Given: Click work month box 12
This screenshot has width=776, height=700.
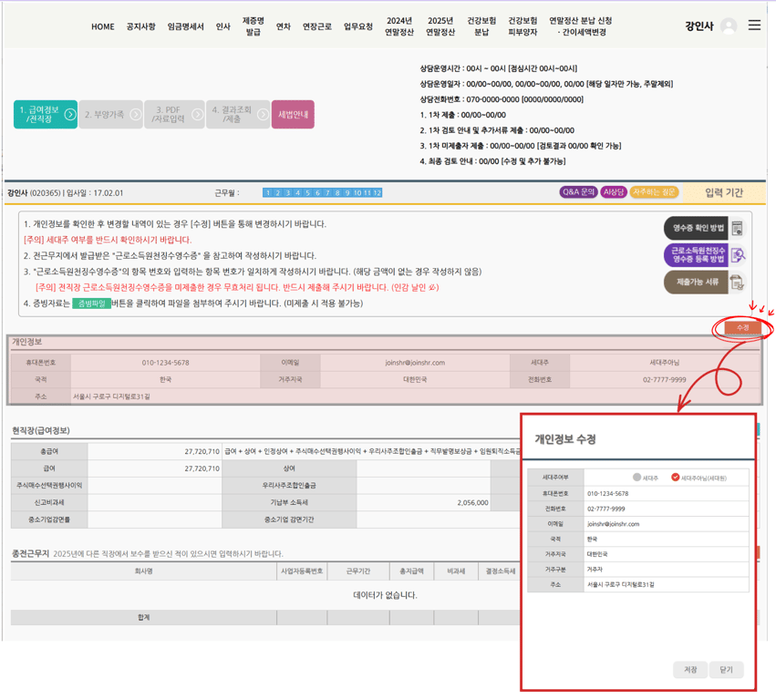Looking at the screenshot, I should coord(378,193).
